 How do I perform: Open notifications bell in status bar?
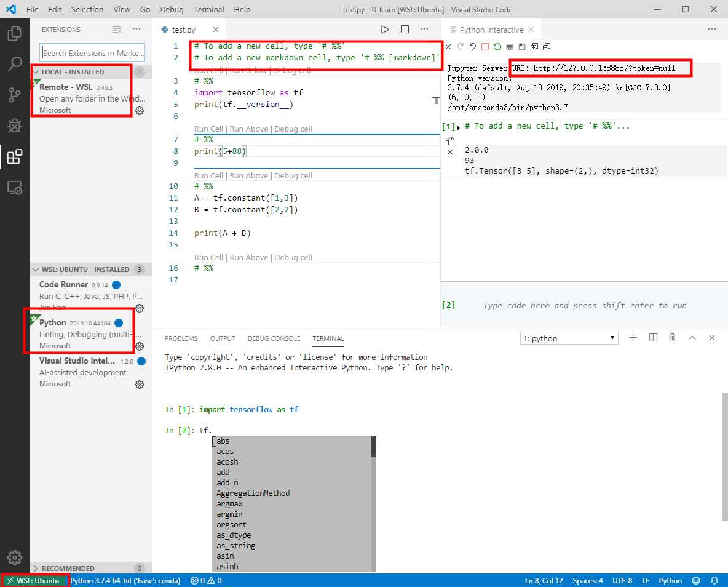tap(714, 580)
